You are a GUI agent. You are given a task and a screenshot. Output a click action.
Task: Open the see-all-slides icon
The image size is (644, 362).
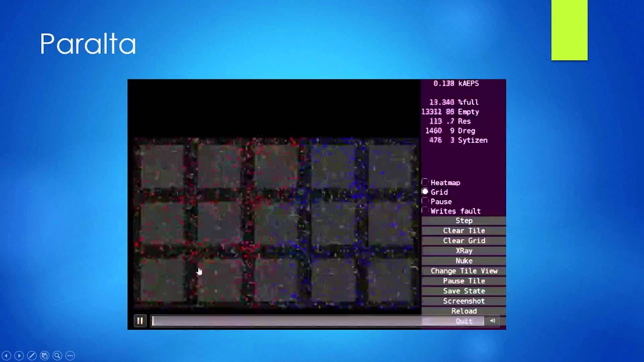coord(44,355)
